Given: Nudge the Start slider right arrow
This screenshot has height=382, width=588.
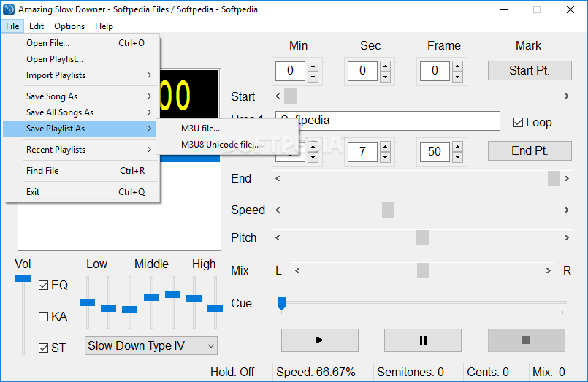Looking at the screenshot, I should (567, 96).
